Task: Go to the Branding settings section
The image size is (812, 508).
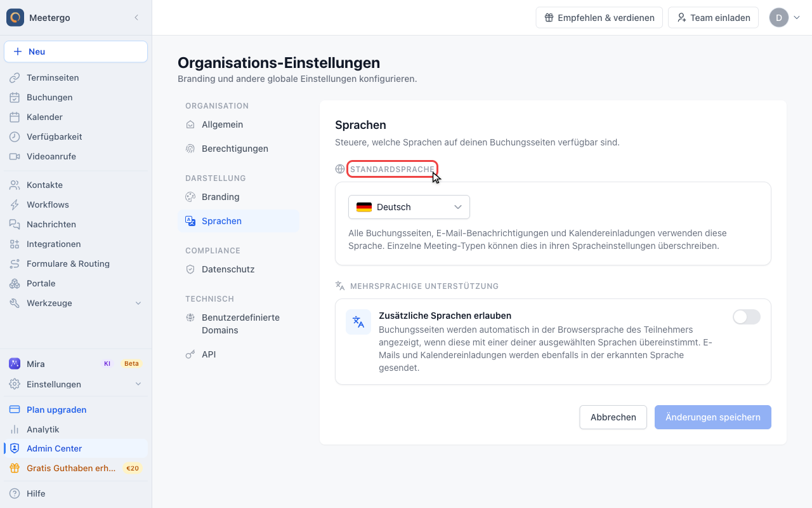Action: [x=239, y=197]
